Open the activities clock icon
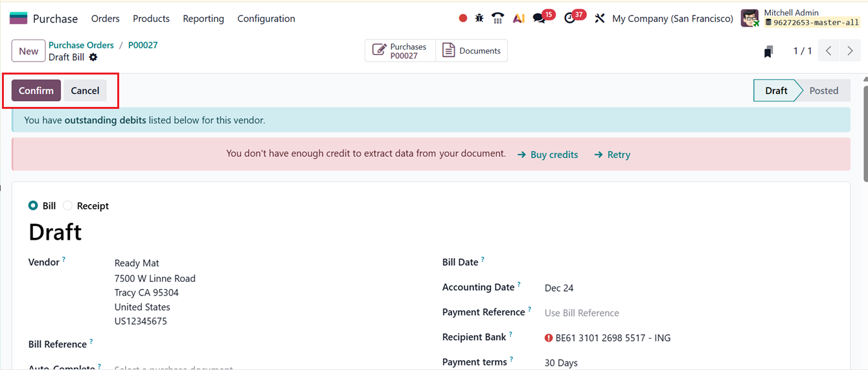The height and width of the screenshot is (370, 868). point(569,18)
